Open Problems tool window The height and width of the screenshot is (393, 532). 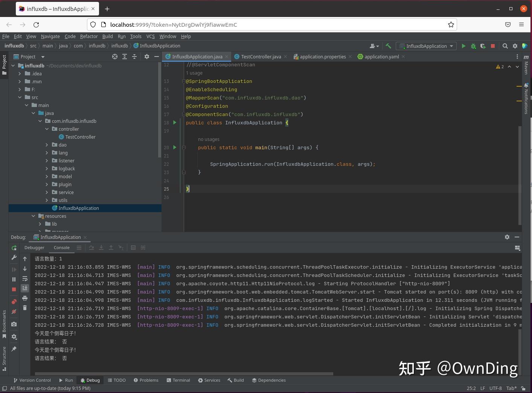click(146, 380)
